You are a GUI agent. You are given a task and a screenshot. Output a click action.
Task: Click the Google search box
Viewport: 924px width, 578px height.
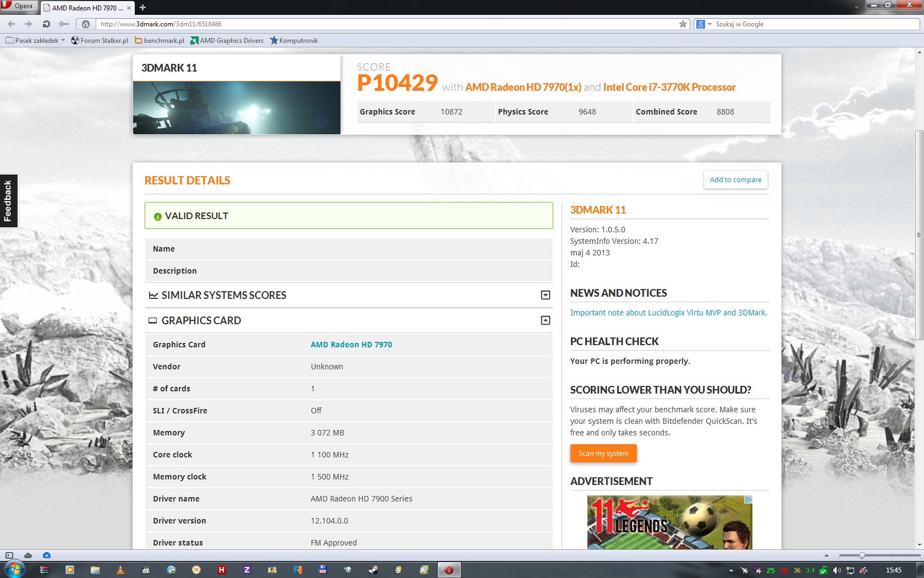click(816, 24)
